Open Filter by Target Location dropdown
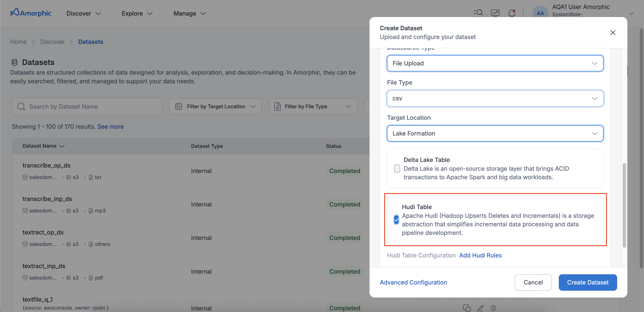 [215, 107]
